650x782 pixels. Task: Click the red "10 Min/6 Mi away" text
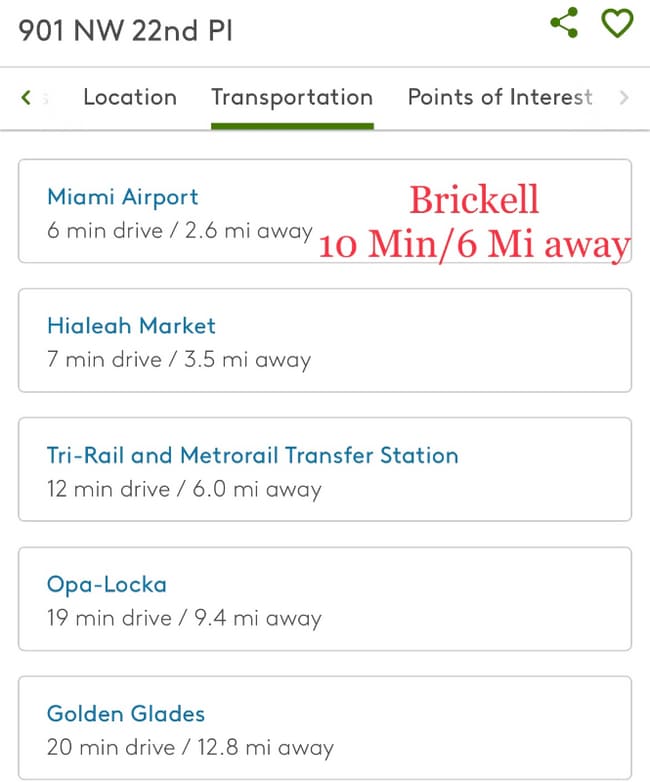475,244
